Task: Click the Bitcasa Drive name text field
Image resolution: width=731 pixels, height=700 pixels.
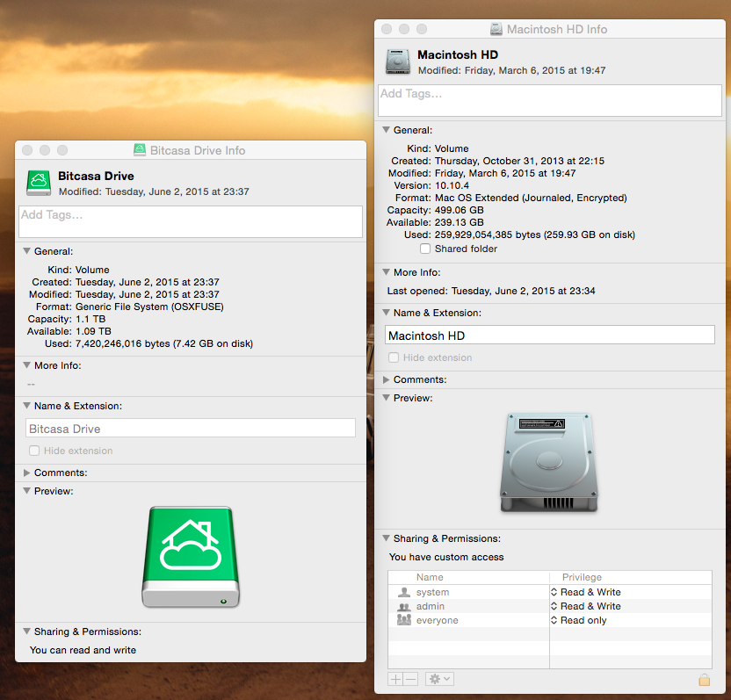Action: (190, 428)
